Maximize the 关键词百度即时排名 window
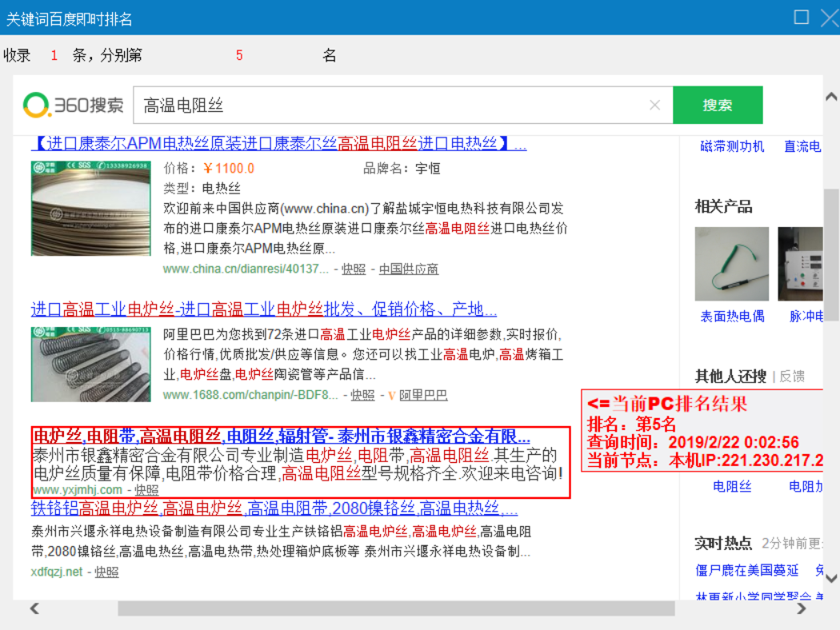Viewport: 840px width, 630px height. (802, 17)
